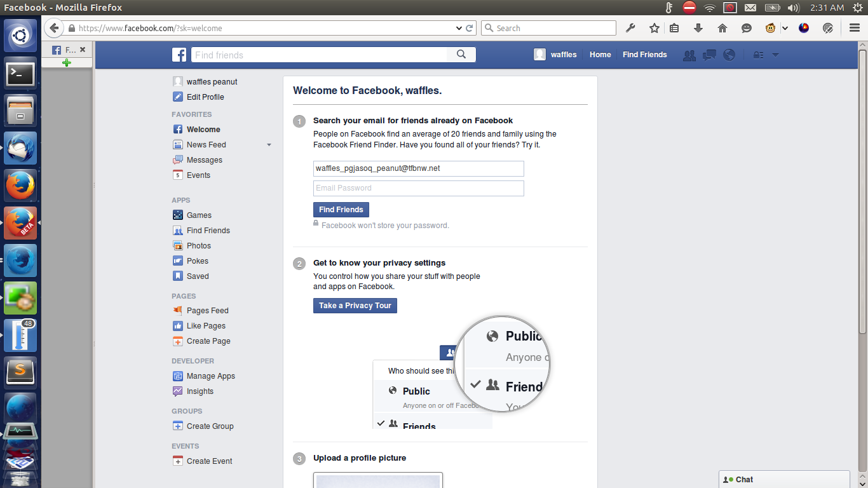Open Sublime Text from launcher
Image resolution: width=868 pixels, height=488 pixels.
tap(21, 372)
